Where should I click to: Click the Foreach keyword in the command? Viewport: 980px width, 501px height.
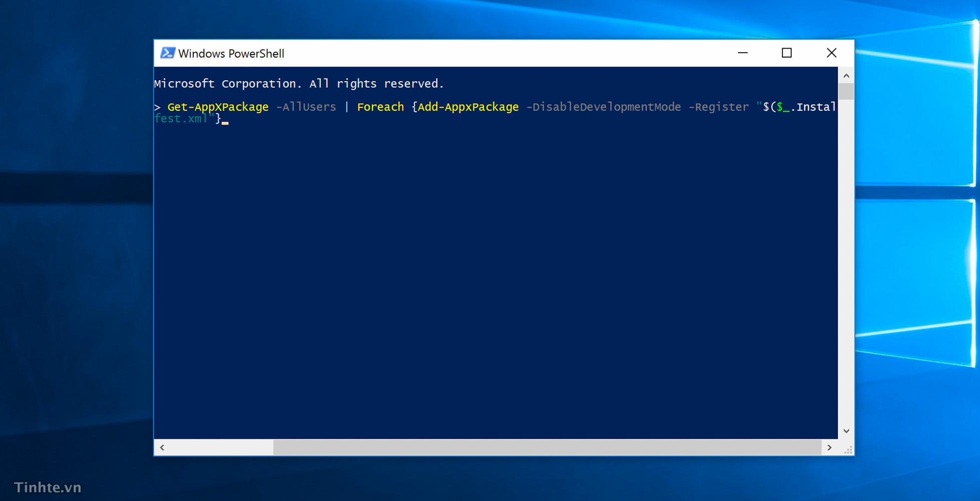click(x=380, y=107)
